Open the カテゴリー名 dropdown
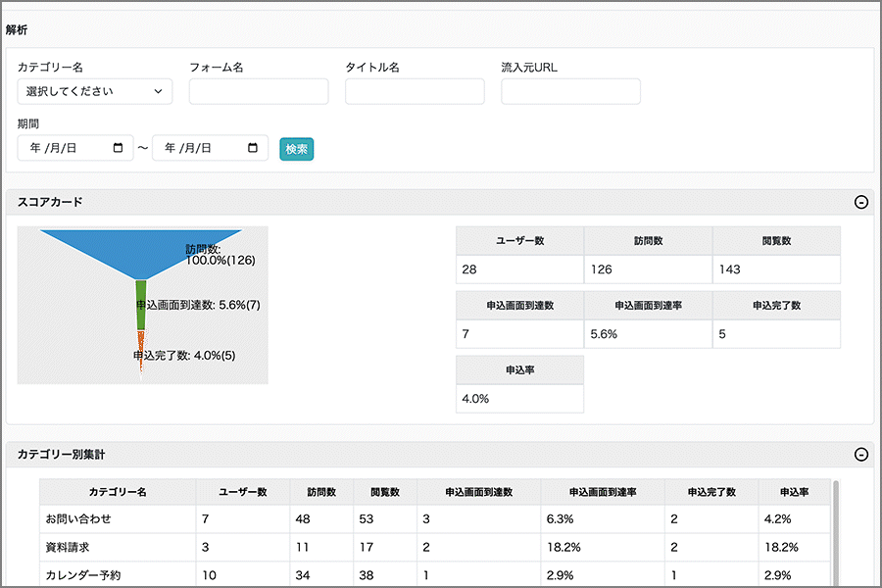 point(94,91)
